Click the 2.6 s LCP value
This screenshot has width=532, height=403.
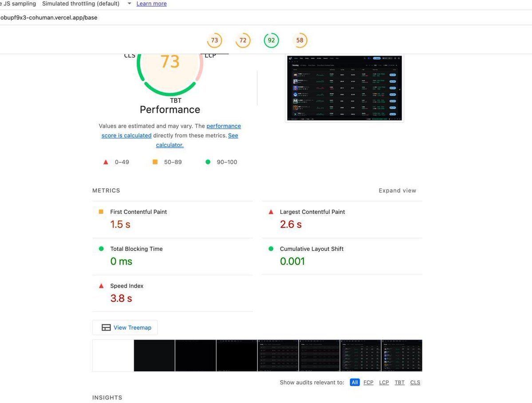point(291,225)
